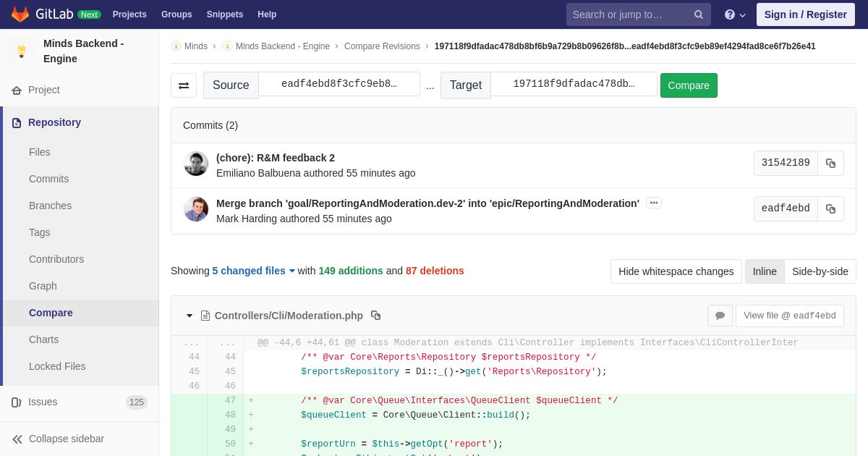This screenshot has width=868, height=456.
Task: Open Repository in the sidebar
Action: [x=54, y=122]
